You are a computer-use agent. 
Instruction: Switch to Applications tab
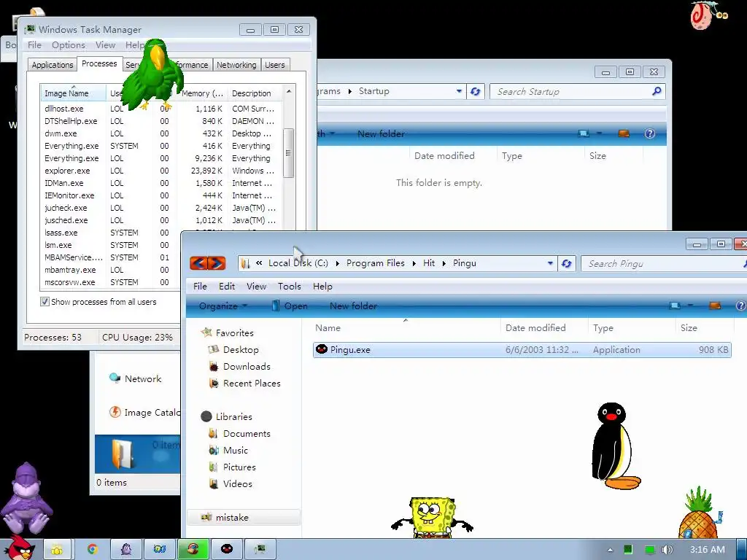pyautogui.click(x=53, y=65)
